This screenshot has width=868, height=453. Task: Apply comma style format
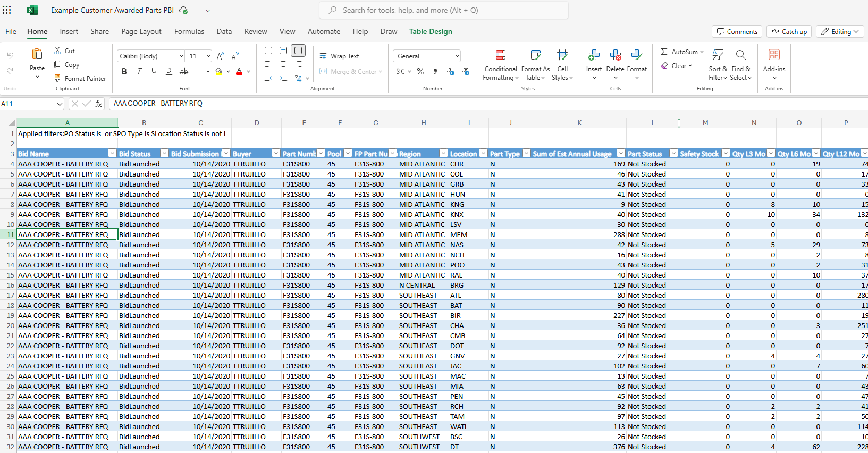(x=435, y=71)
